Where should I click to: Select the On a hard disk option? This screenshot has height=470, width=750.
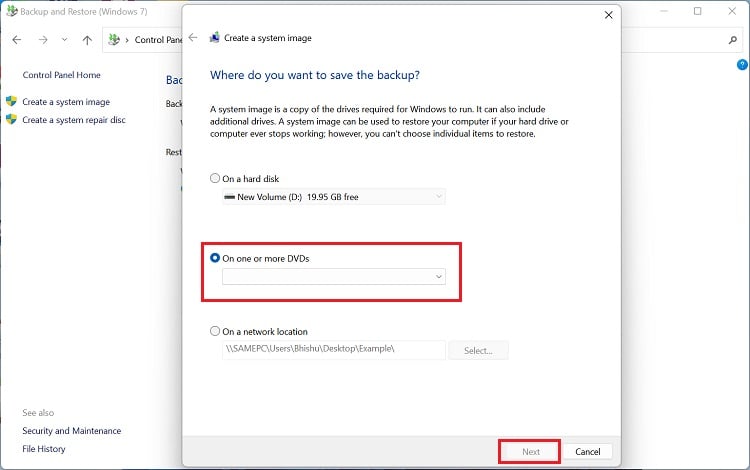tap(215, 179)
